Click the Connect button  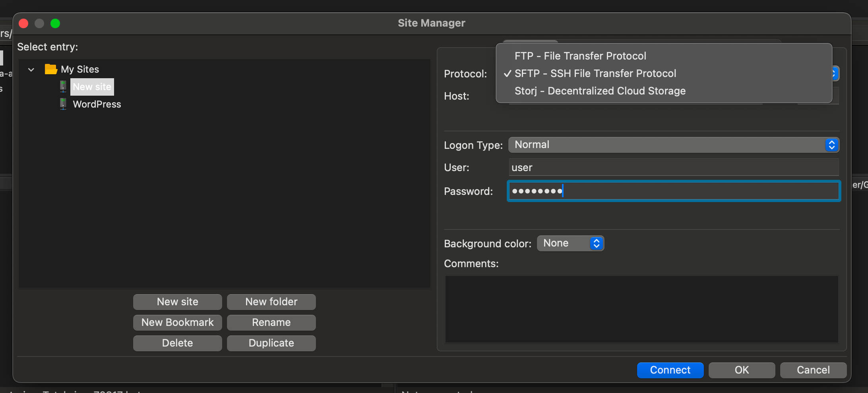670,370
